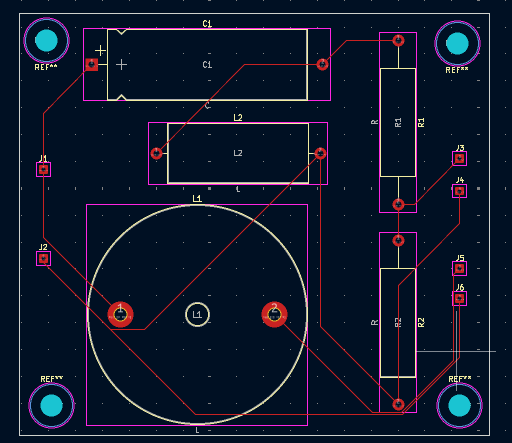This screenshot has height=443, width=512.
Task: Select the J5 connector pad
Action: tap(459, 268)
